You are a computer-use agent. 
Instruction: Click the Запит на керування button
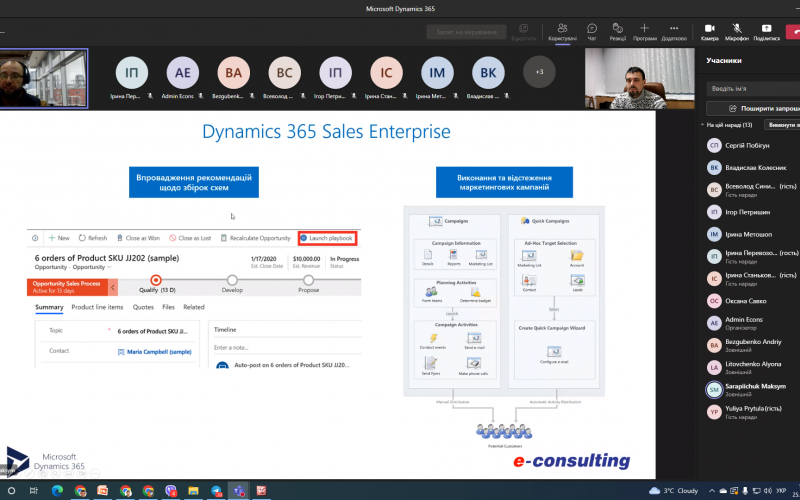[x=466, y=32]
